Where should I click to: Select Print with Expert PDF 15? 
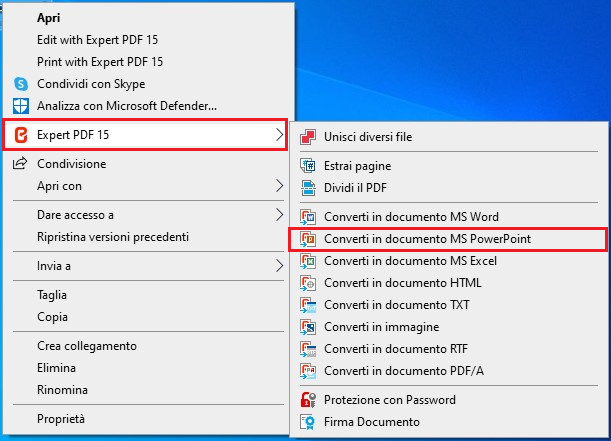[x=148, y=62]
